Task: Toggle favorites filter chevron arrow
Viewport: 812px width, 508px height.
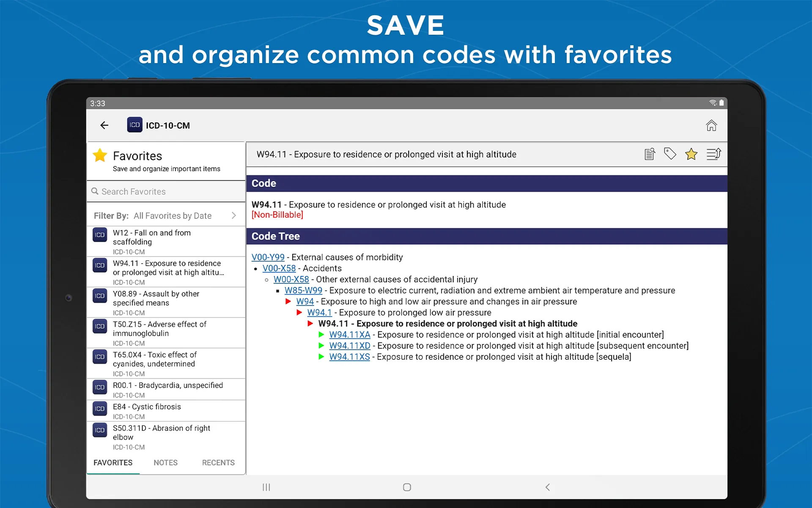Action: (234, 215)
